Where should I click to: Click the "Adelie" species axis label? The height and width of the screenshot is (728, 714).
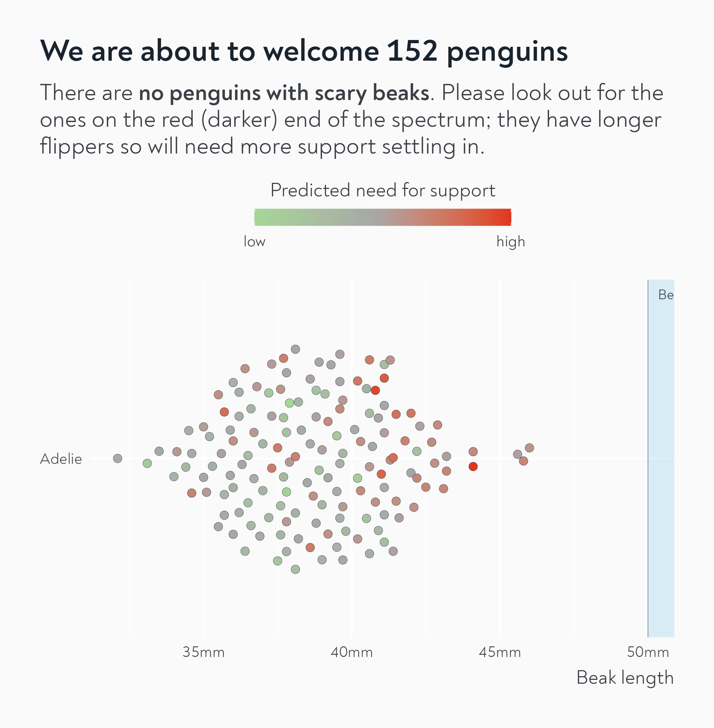(x=61, y=459)
